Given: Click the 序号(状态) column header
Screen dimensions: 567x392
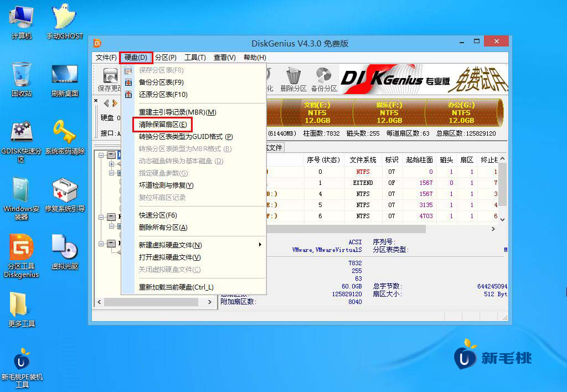Looking at the screenshot, I should 323,160.
